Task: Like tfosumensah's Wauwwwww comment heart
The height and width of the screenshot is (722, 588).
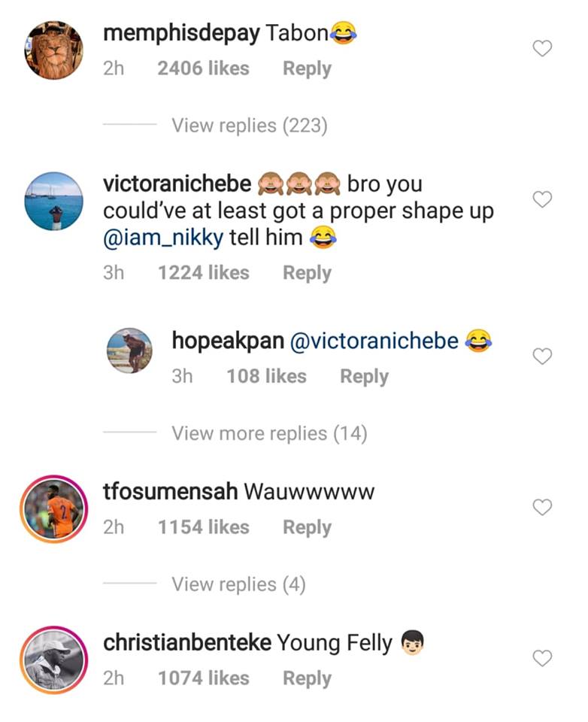Action: [x=542, y=508]
